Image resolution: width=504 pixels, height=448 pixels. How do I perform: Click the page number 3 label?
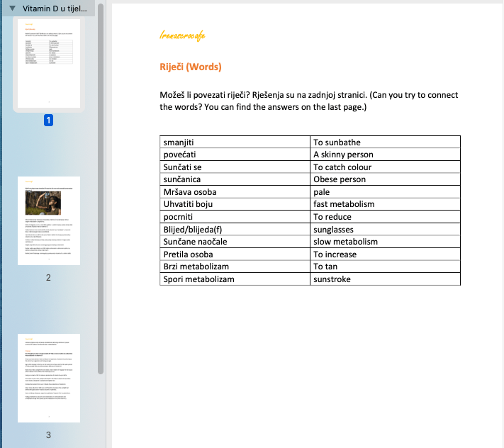[x=48, y=435]
